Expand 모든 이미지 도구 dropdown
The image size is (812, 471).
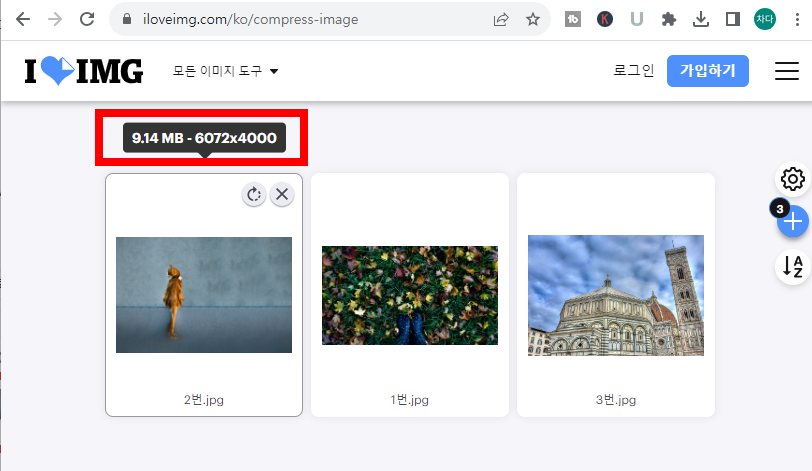[x=225, y=71]
